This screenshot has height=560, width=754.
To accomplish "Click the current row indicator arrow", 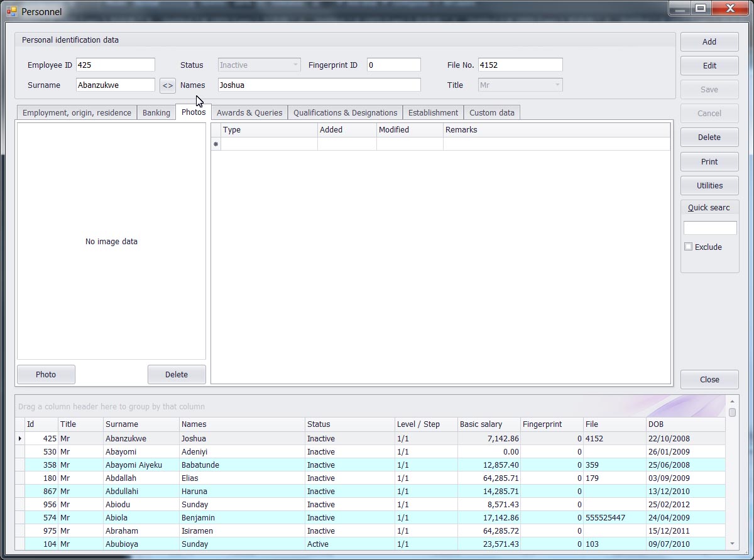I will [x=20, y=439].
